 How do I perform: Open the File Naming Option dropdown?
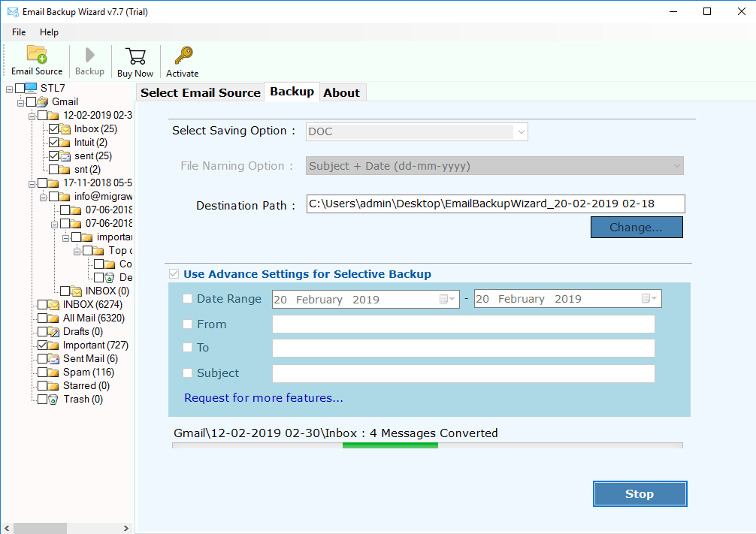click(494, 166)
